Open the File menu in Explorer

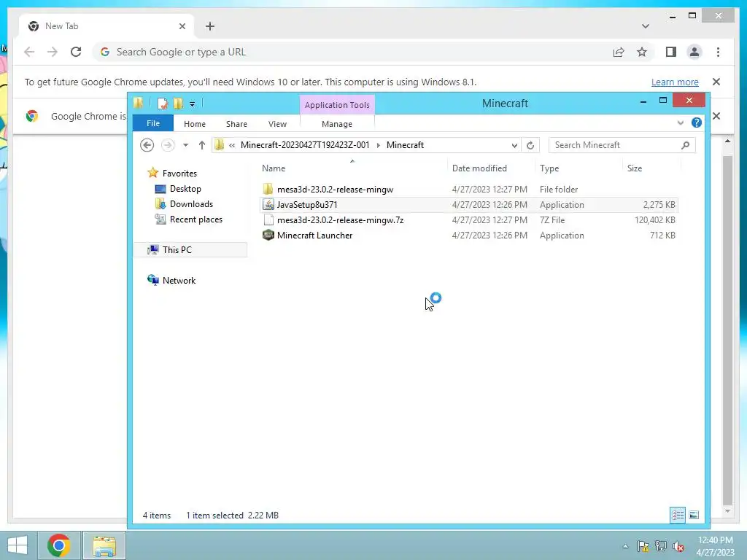click(x=153, y=123)
